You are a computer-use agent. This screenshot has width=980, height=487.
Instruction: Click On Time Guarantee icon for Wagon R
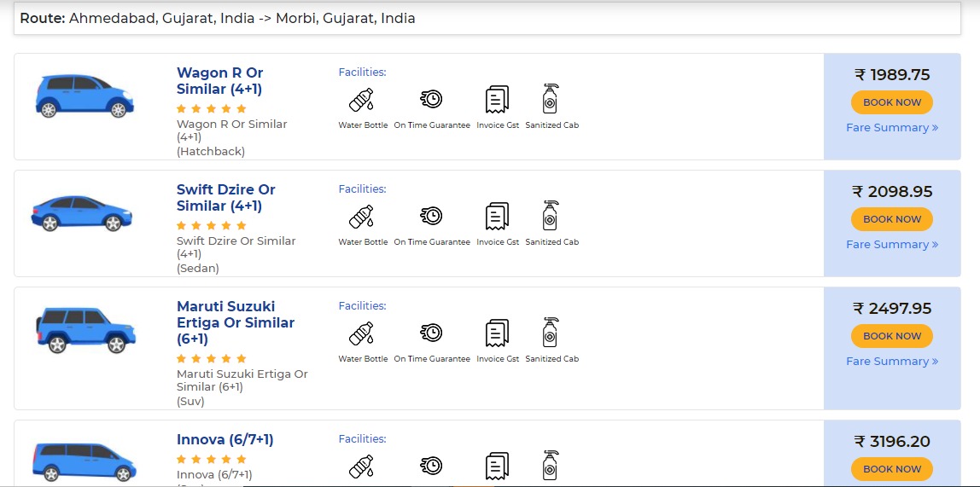click(x=431, y=100)
